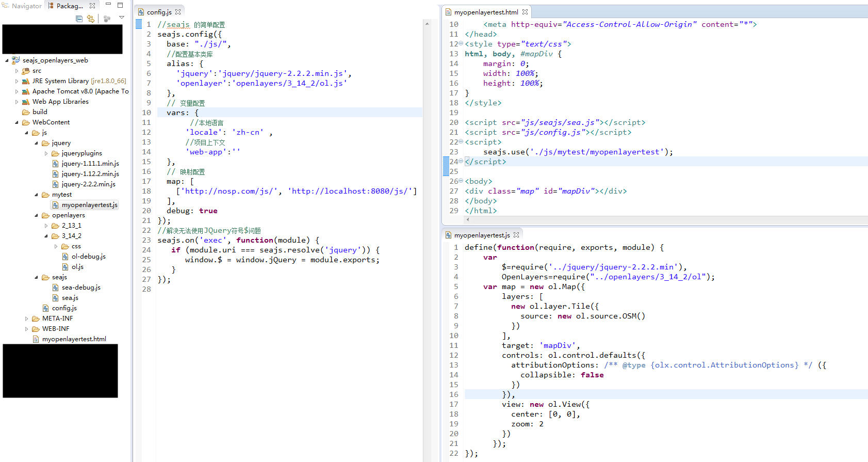Close the myopenlayertest.js editor tab

[x=516, y=234]
